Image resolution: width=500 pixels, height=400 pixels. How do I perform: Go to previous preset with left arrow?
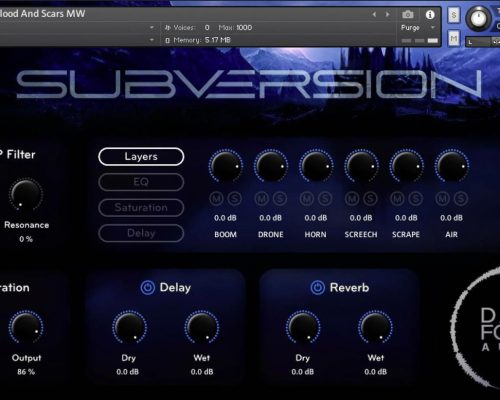pos(374,14)
